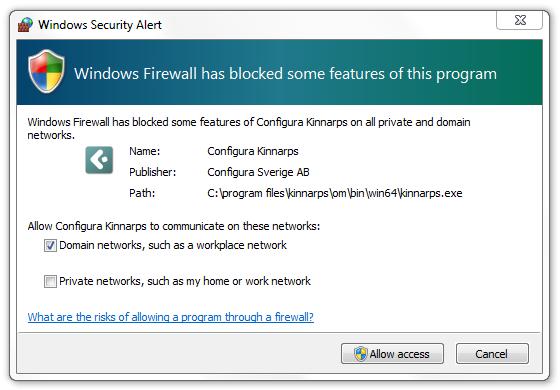Click the Windows Security Alert title text
Image resolution: width=560 pixels, height=390 pixels.
(x=100, y=25)
